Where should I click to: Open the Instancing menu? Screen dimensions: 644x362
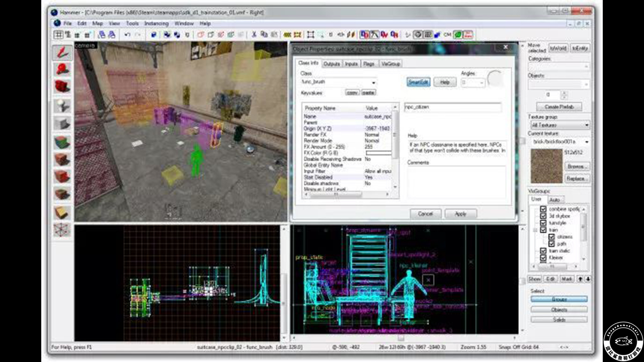pyautogui.click(x=156, y=23)
